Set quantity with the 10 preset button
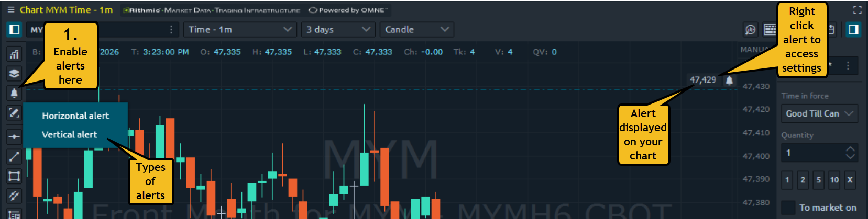The height and width of the screenshot is (219, 868). coord(834,180)
